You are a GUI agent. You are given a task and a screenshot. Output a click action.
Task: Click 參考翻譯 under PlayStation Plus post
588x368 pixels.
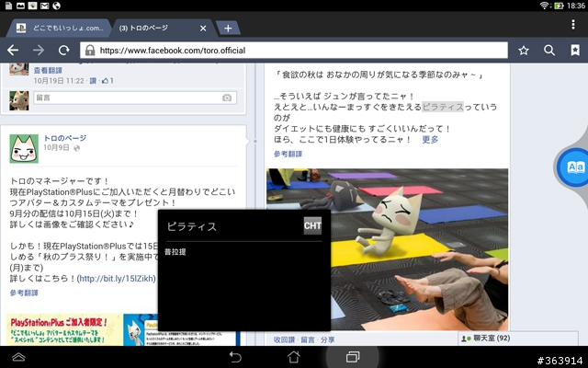coord(24,293)
